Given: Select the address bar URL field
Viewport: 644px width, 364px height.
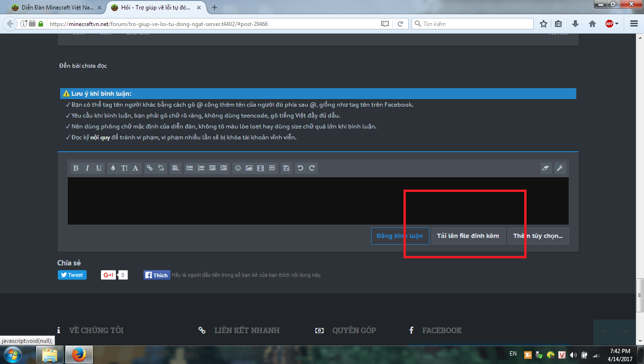Looking at the screenshot, I should coord(213,24).
